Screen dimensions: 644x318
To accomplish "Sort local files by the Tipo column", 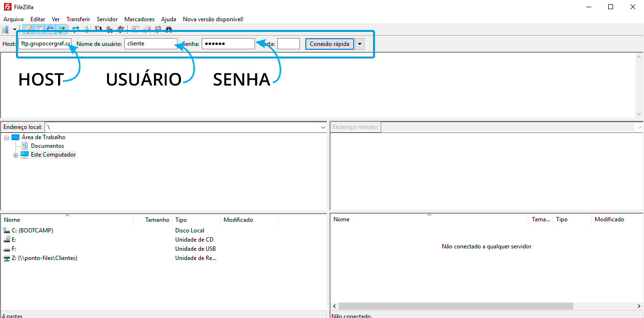I will click(x=196, y=220).
